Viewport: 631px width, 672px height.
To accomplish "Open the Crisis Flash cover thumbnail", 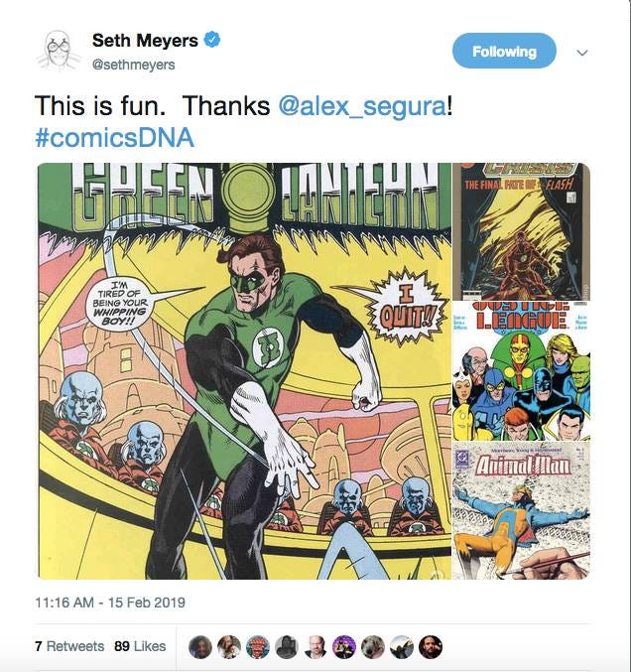I will coord(521,231).
